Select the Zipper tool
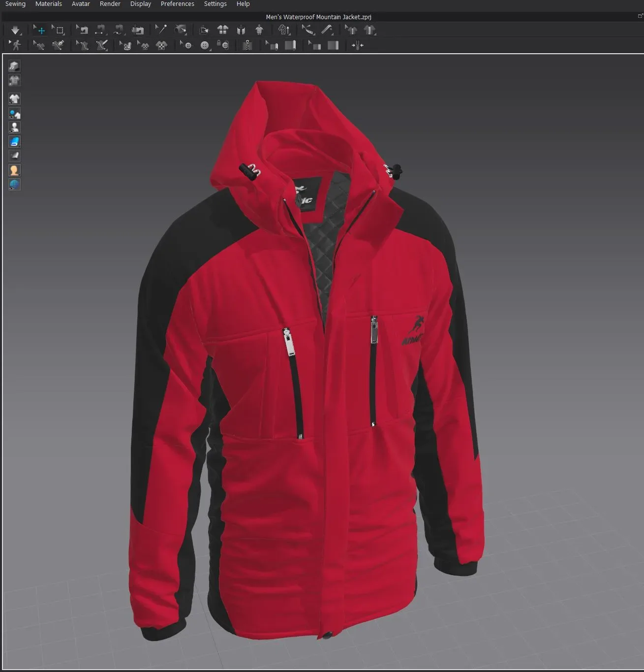This screenshot has height=672, width=644. click(x=247, y=45)
